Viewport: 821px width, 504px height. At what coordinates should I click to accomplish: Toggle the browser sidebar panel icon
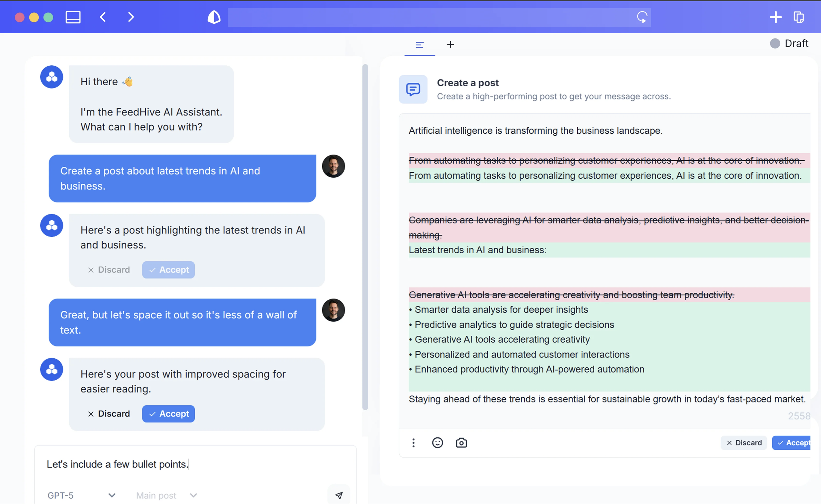[x=73, y=17]
